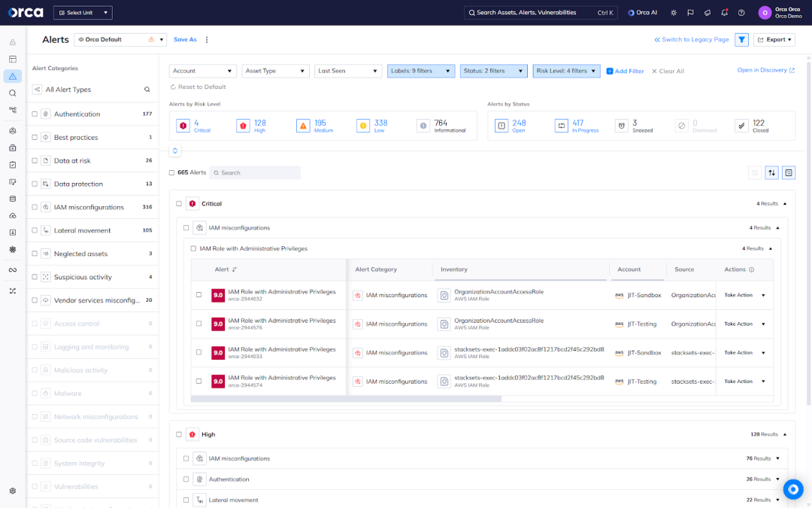812x508 pixels.
Task: Check the IAM misconfigurations category checkbox
Action: pos(35,207)
